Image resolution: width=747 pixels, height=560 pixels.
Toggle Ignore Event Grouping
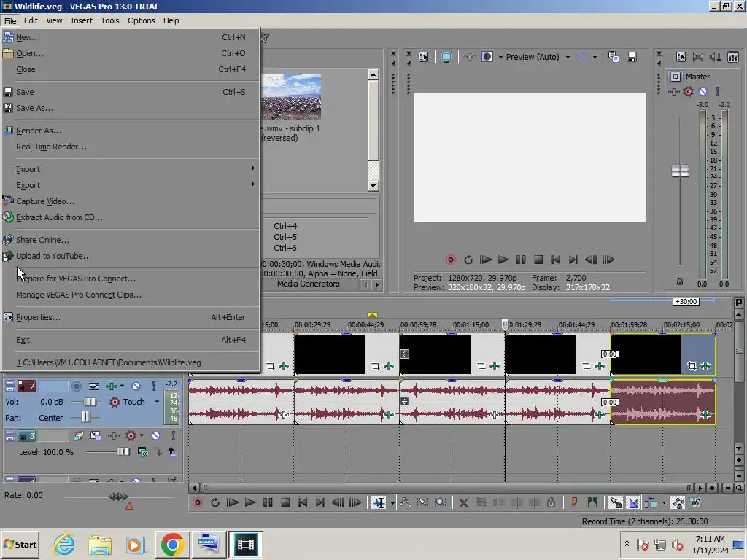695,503
